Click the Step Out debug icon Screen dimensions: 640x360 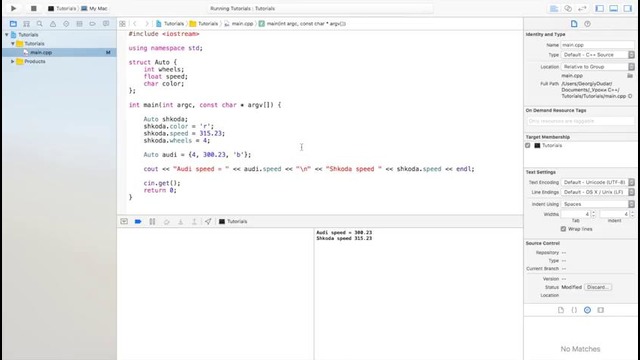coord(194,221)
